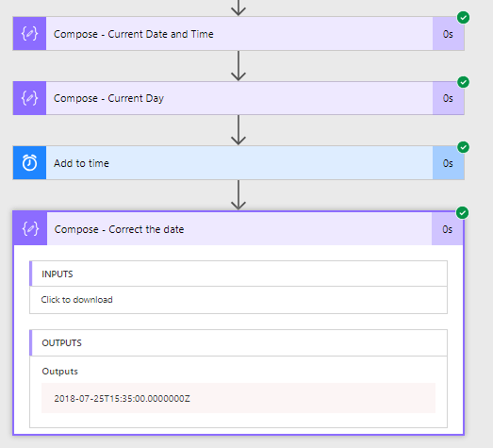Click the 0s duration on Current Day

click(x=448, y=98)
